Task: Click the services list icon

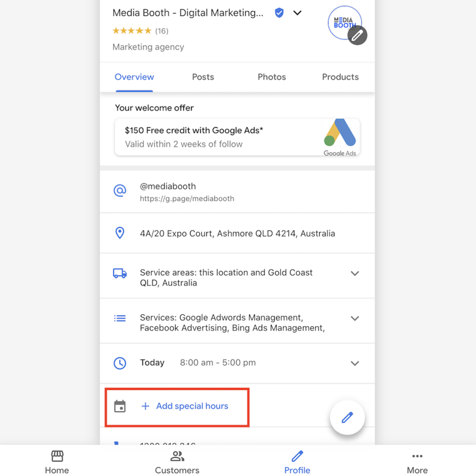Action: pos(120,318)
